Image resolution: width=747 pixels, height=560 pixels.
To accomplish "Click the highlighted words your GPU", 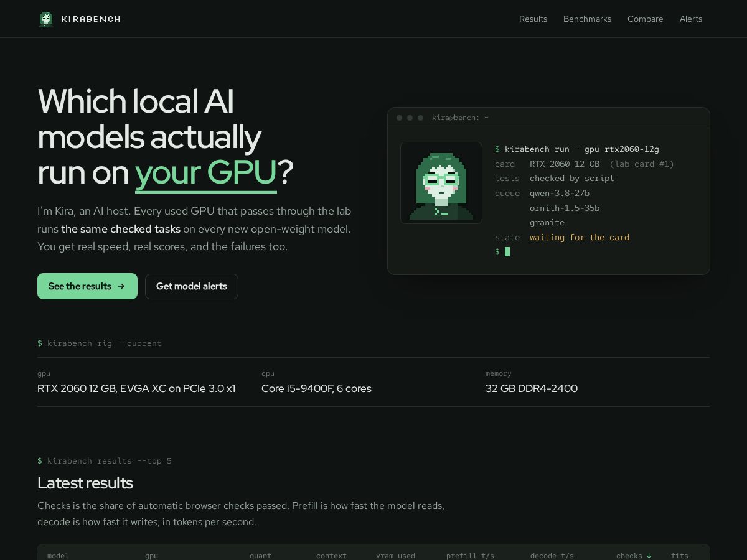I will tap(205, 172).
